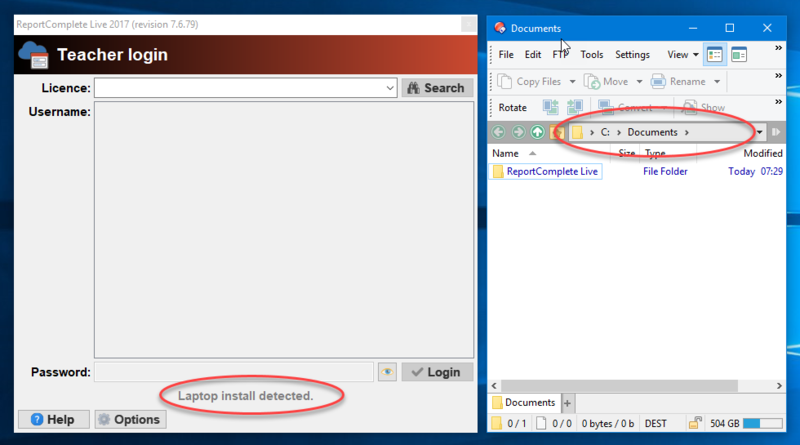Image resolution: width=800 pixels, height=445 pixels.
Task: Click the Login button
Action: pos(437,372)
